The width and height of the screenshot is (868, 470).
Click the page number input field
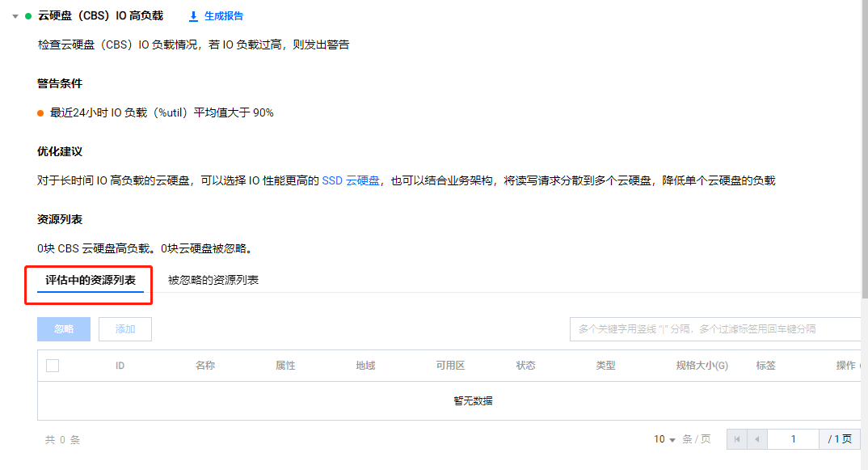point(793,439)
